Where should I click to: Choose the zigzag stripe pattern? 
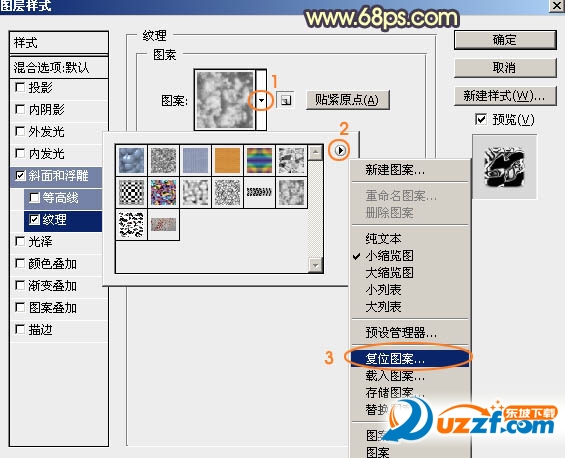[x=259, y=192]
